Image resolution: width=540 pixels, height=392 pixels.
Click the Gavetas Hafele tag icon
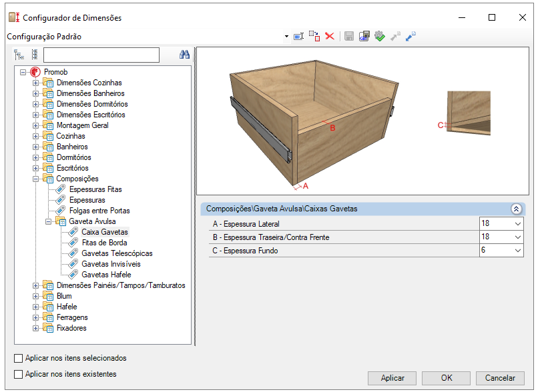pos(73,275)
